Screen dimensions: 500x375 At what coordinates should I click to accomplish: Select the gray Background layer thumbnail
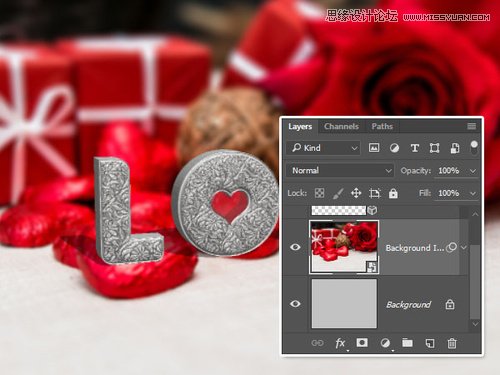(x=344, y=304)
